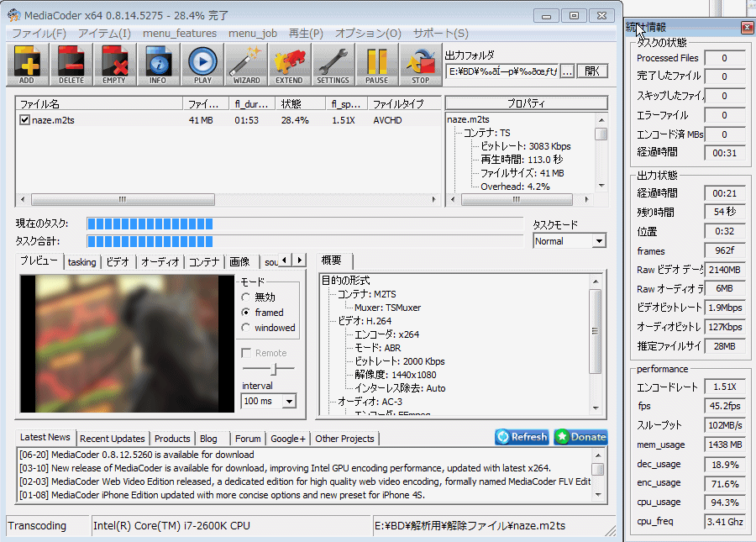The width and height of the screenshot is (756, 542).
Task: Uncheck the naze.m2ts file checkbox
Action: pos(24,120)
